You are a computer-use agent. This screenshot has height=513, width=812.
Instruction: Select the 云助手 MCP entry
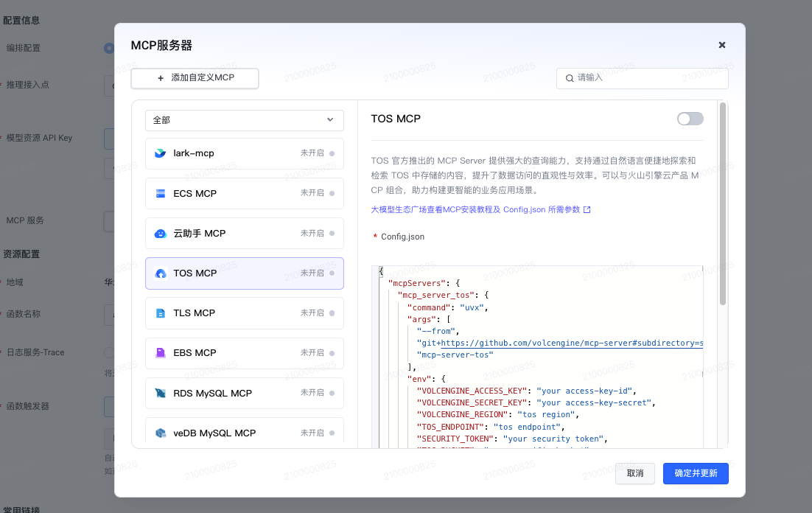[x=245, y=234]
